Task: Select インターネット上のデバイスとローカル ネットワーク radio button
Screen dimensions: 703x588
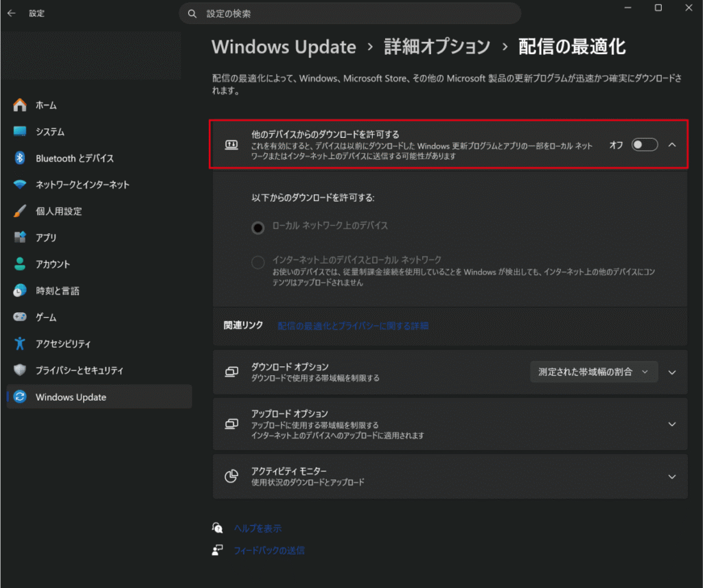Action: click(x=258, y=262)
